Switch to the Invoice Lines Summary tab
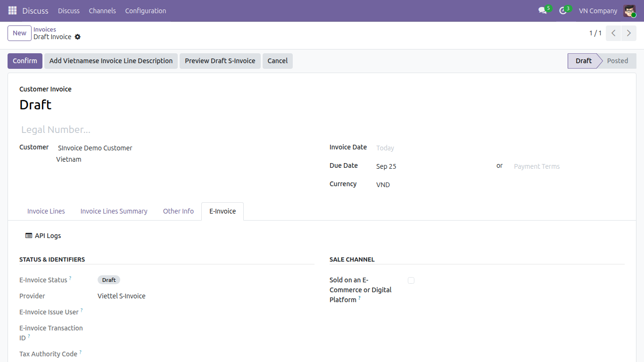This screenshot has width=644, height=362. [114, 211]
